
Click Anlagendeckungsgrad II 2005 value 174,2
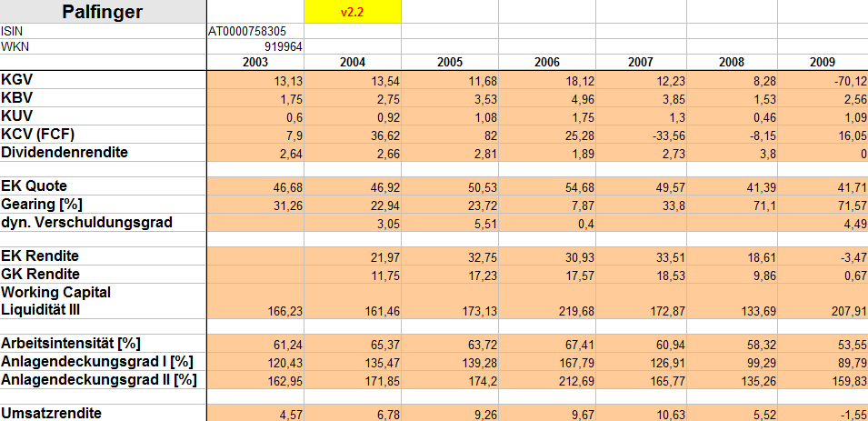click(x=450, y=381)
